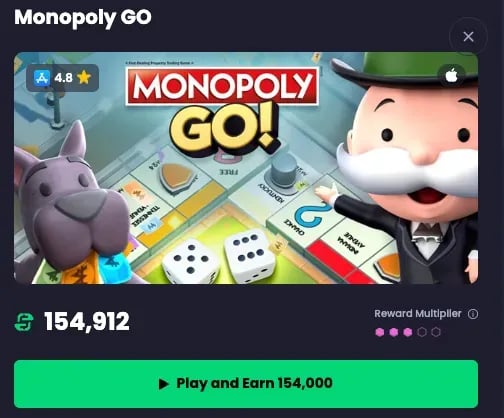Select the first filled pink multiplier hexagon
Viewport: 504px width, 418px height.
point(380,332)
